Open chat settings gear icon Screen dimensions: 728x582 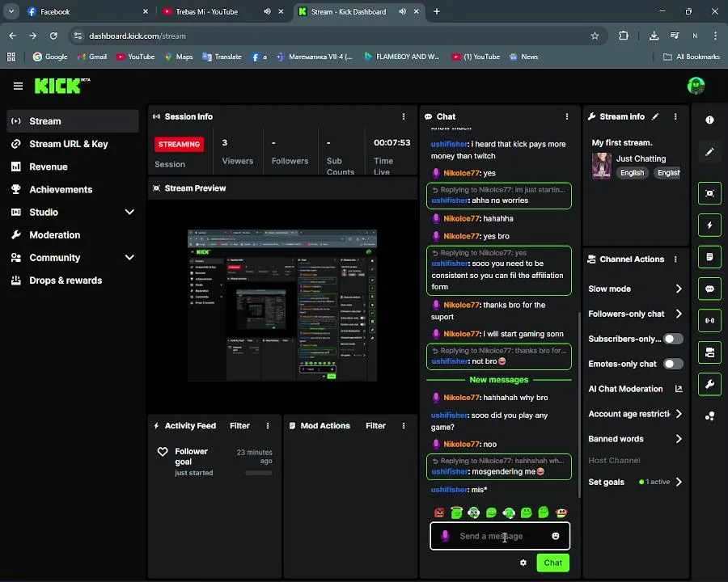pyautogui.click(x=523, y=563)
